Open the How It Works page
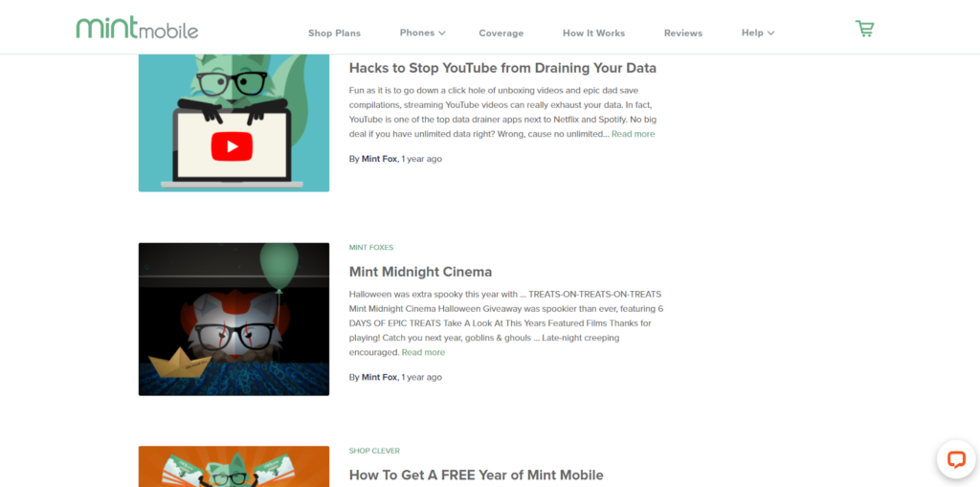 [x=593, y=33]
